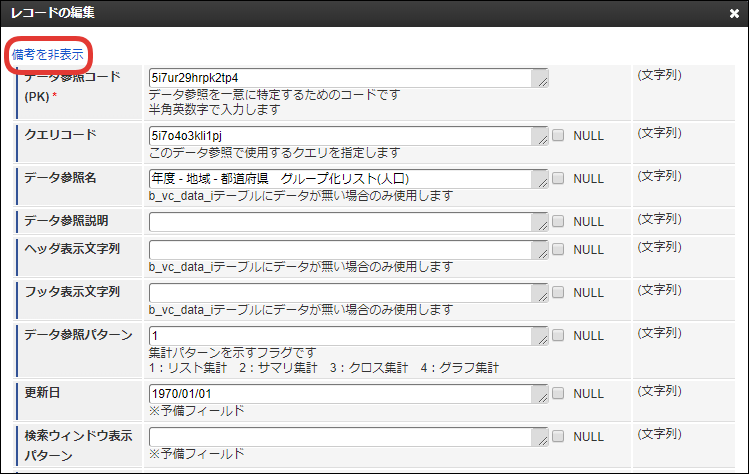Enable NULL for ヘッダ表示文字列

pos(558,249)
